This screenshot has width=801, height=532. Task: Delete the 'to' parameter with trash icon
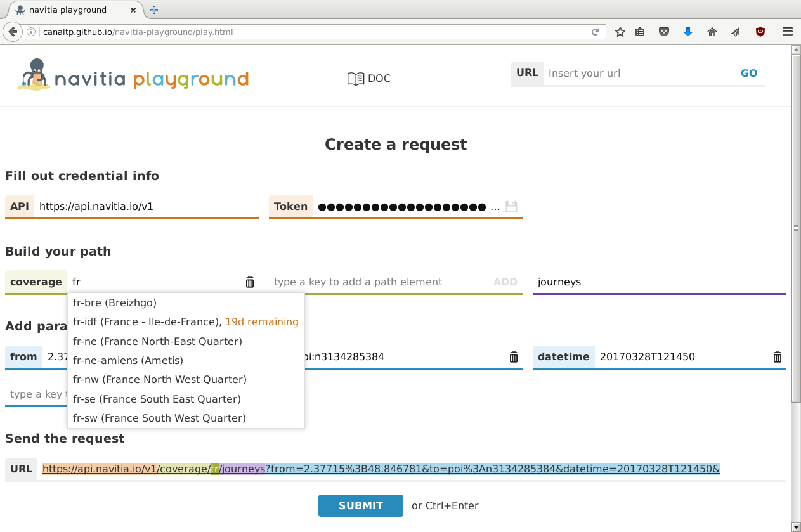[x=514, y=357]
